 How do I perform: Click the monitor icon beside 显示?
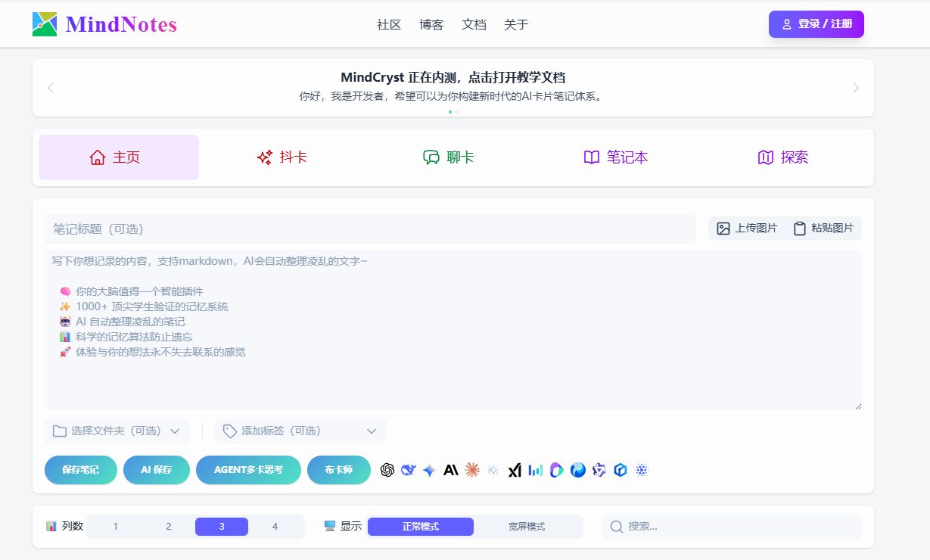tap(330, 526)
